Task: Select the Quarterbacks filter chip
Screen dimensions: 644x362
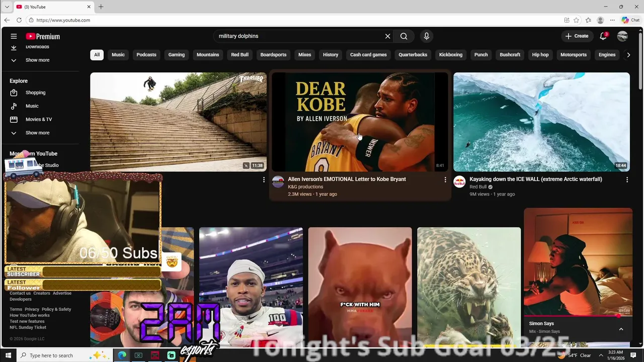Action: (413, 55)
